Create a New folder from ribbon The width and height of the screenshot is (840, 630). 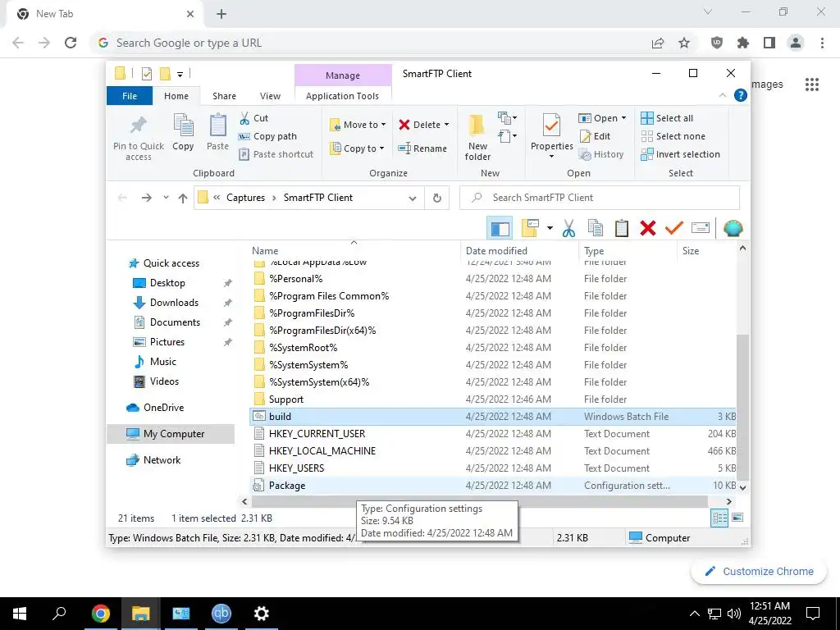click(477, 138)
